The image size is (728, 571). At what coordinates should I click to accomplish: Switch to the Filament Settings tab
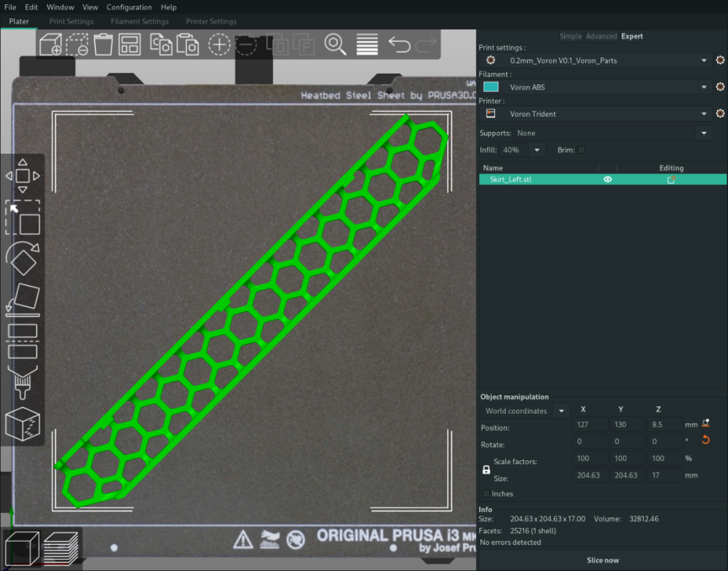pyautogui.click(x=140, y=21)
